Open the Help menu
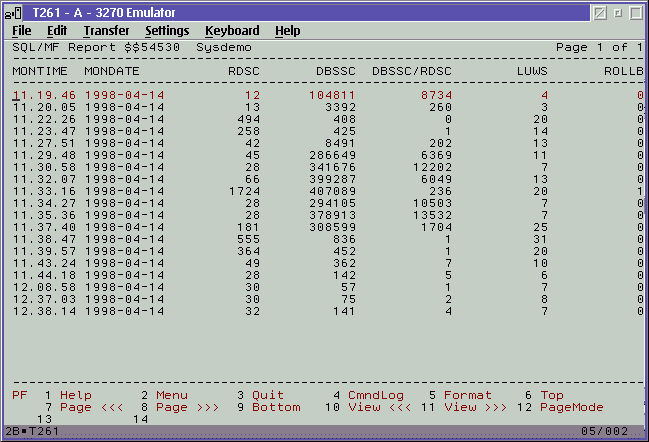The image size is (649, 442). pos(288,31)
